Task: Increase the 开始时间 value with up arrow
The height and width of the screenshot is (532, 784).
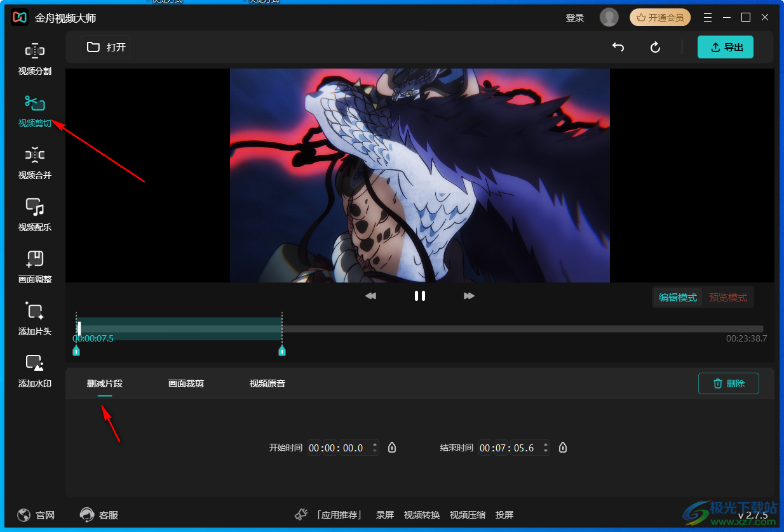Action: pyautogui.click(x=375, y=444)
